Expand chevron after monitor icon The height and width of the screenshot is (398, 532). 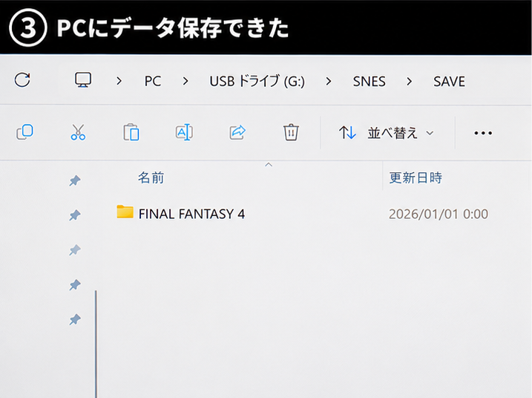[x=119, y=81]
